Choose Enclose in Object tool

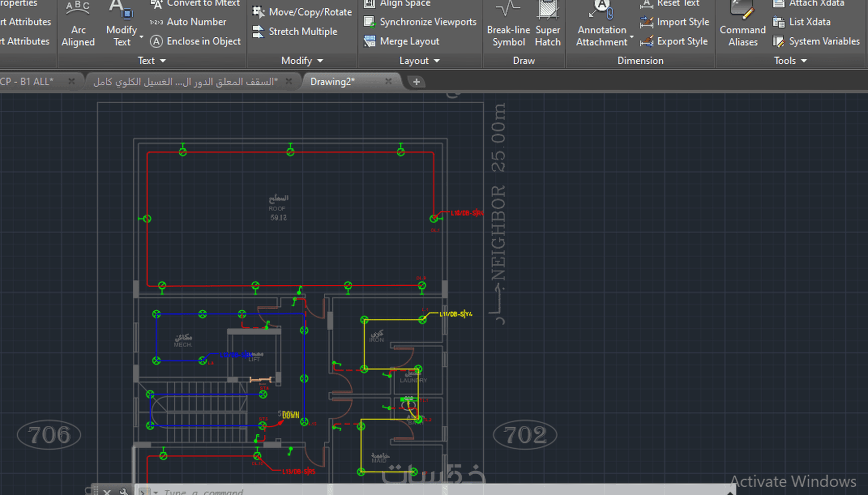click(196, 41)
